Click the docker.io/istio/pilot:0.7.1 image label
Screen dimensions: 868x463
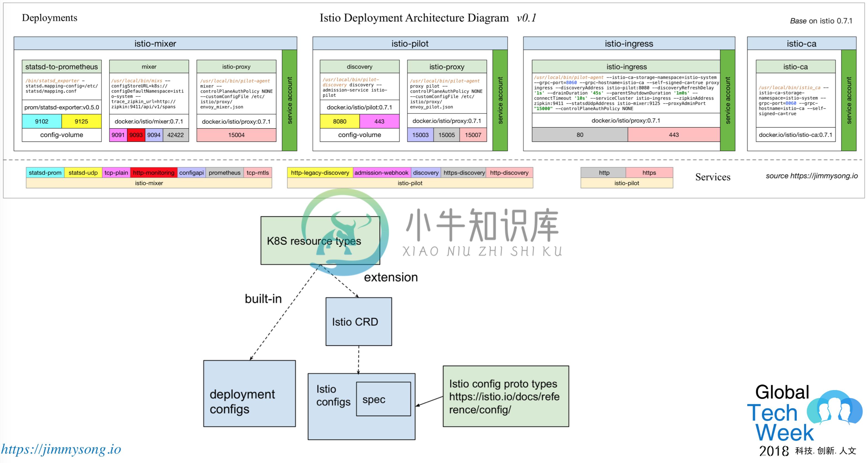(x=360, y=107)
